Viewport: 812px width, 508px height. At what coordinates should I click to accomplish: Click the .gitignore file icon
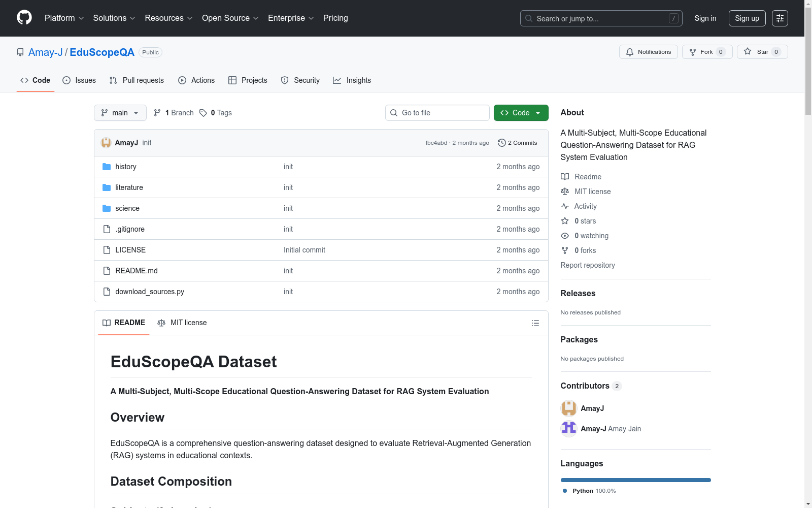pyautogui.click(x=107, y=229)
